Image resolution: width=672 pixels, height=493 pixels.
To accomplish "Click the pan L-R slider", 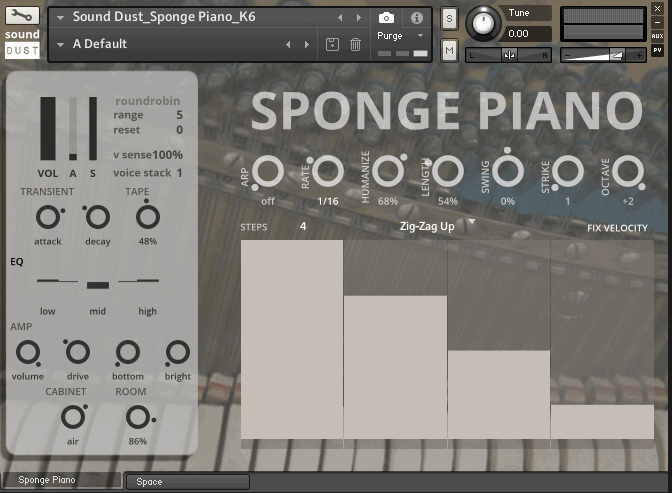I will (508, 55).
